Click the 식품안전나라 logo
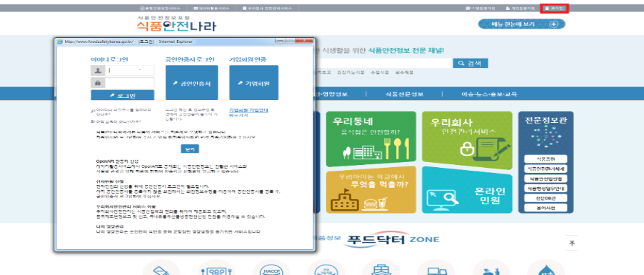The height and width of the screenshot is (275, 644). (x=176, y=26)
